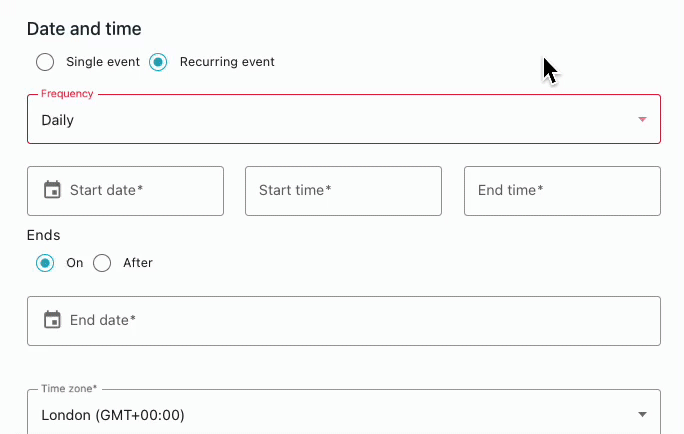Click the Time zone dropdown arrow icon
This screenshot has width=684, height=434.
(x=642, y=414)
